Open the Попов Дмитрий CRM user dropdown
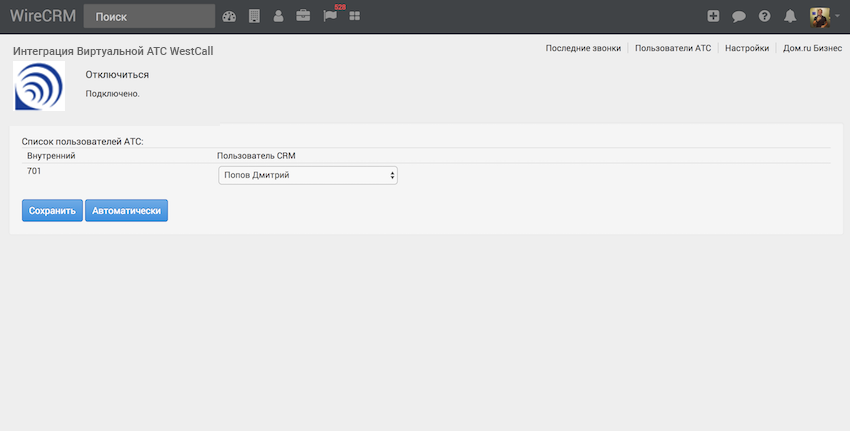 pyautogui.click(x=308, y=175)
